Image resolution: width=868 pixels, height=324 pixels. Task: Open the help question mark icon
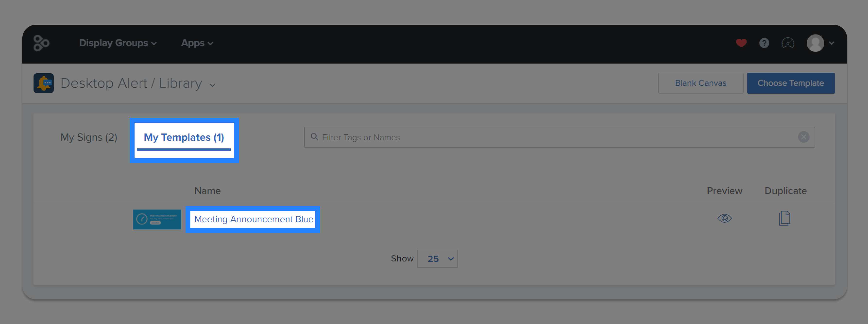click(764, 43)
